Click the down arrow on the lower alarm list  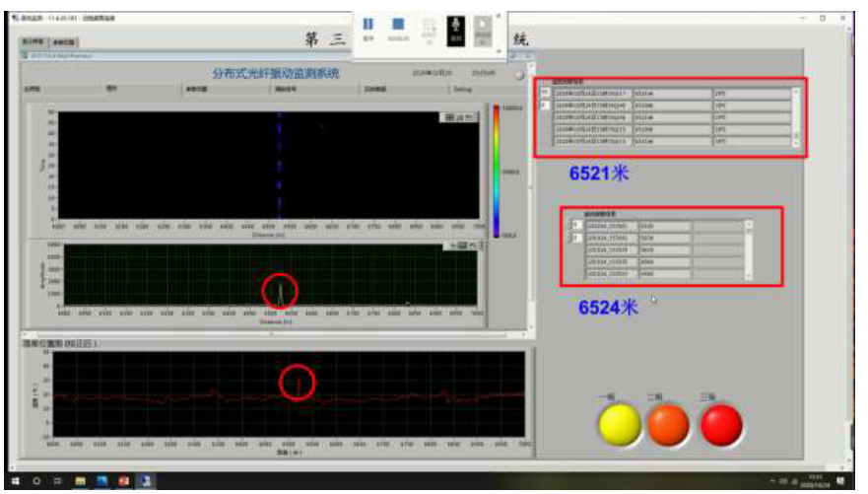(x=749, y=275)
